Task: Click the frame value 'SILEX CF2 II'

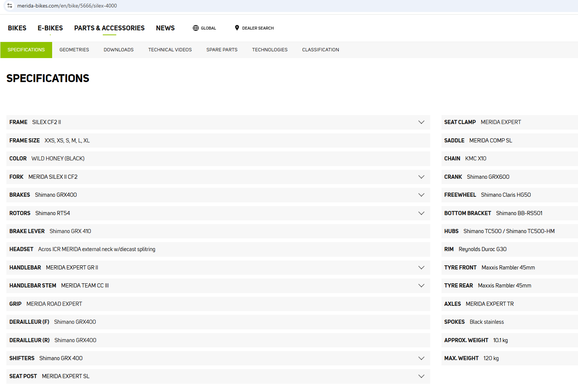Action: click(47, 122)
